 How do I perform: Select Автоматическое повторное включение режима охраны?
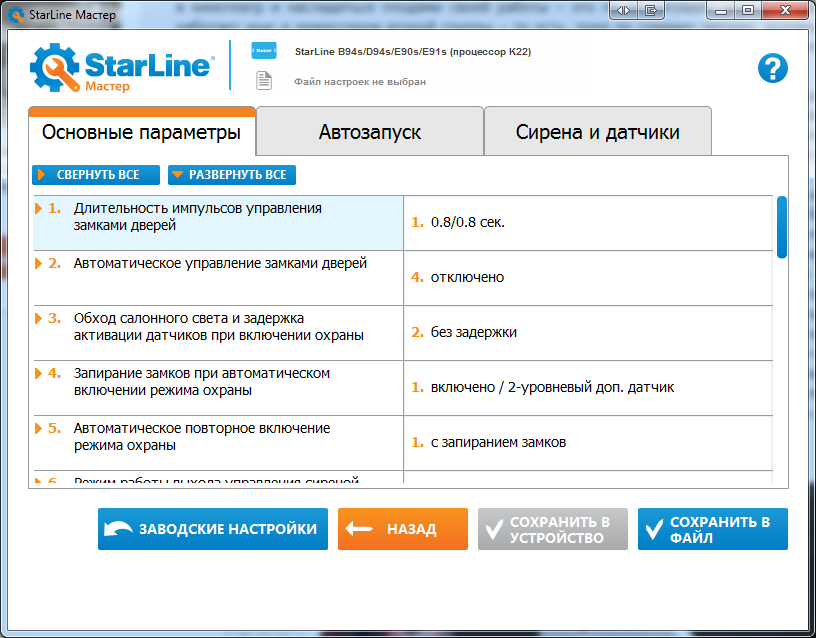(219, 443)
